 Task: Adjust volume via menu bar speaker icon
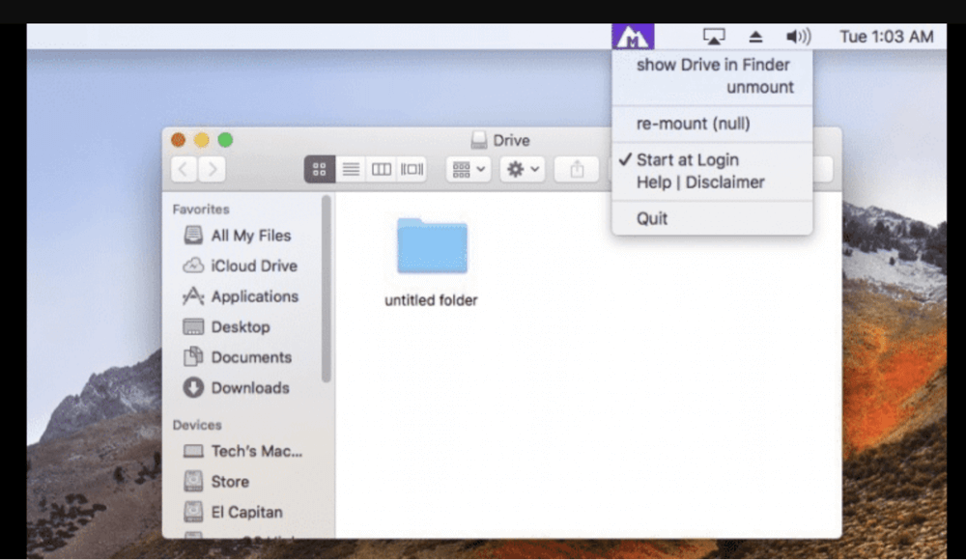pos(798,36)
